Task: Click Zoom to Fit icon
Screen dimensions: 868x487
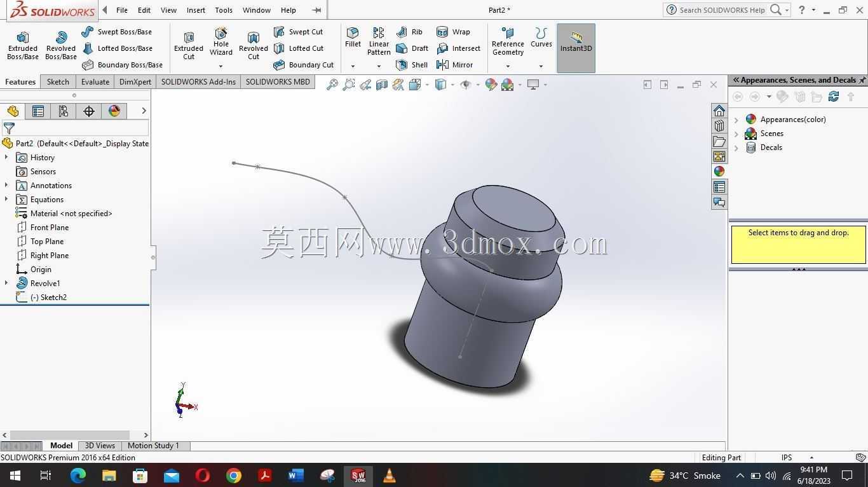Action: [332, 85]
